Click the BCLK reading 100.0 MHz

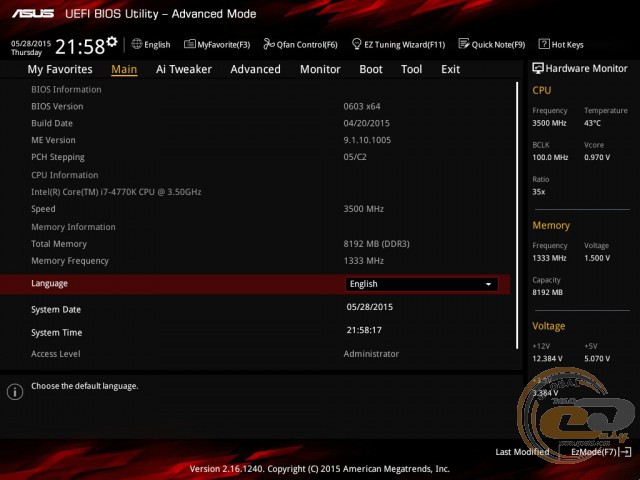point(550,157)
